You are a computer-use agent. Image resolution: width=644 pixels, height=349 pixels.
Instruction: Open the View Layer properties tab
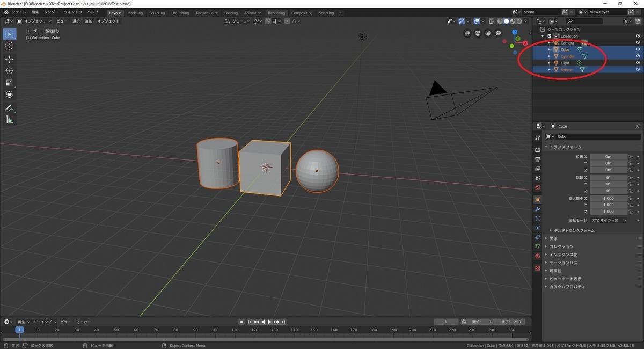[537, 169]
